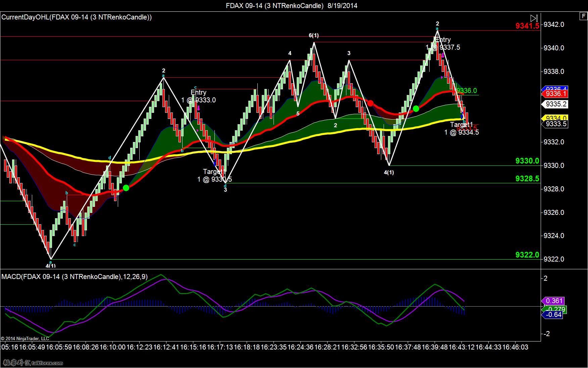
Task: Click the 16:37:48 time axis label
Action: tap(408, 347)
